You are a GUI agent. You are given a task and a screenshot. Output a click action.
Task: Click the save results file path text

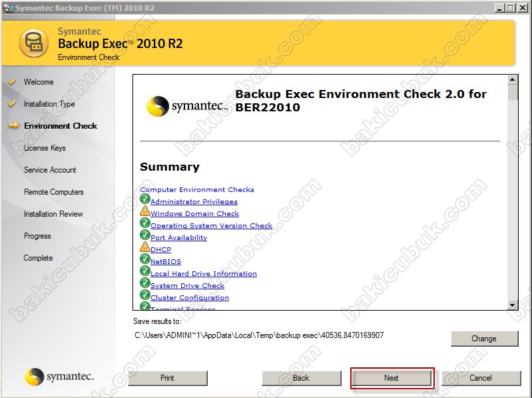pyautogui.click(x=259, y=335)
